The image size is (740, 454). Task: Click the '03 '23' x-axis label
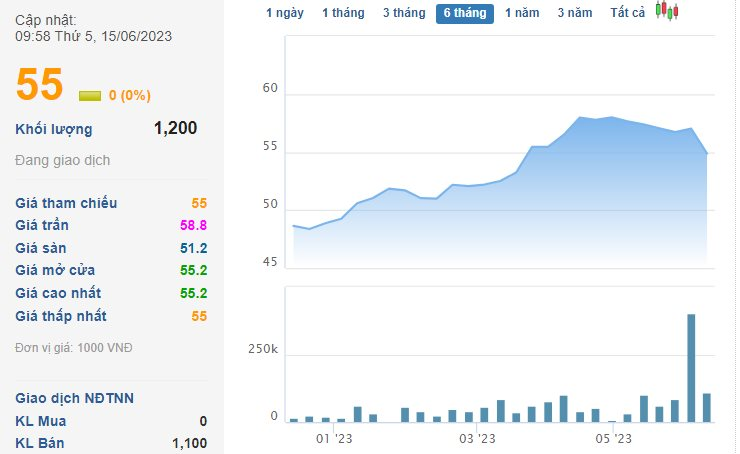pyautogui.click(x=477, y=439)
